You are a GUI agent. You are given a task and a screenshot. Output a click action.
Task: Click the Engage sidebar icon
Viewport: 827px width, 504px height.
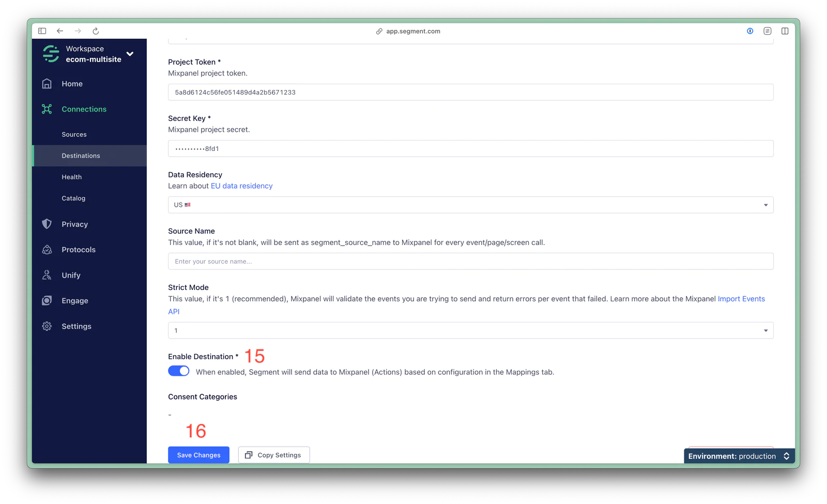(x=47, y=301)
